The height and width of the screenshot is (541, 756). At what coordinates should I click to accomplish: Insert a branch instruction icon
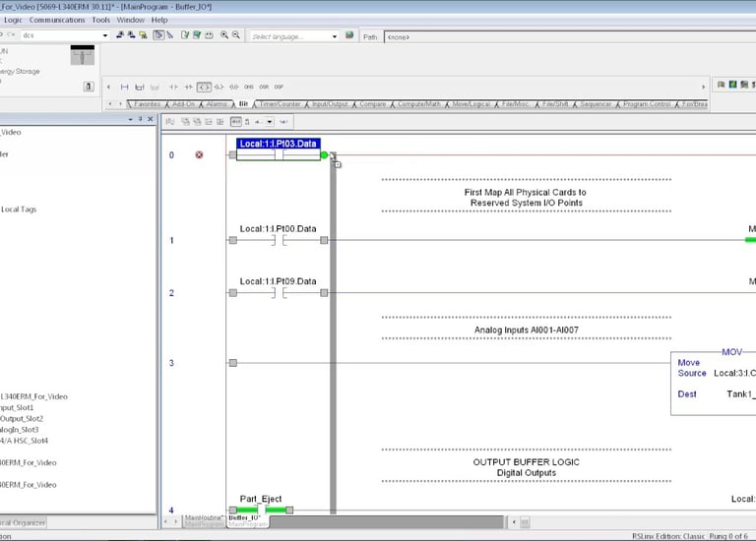tap(140, 87)
